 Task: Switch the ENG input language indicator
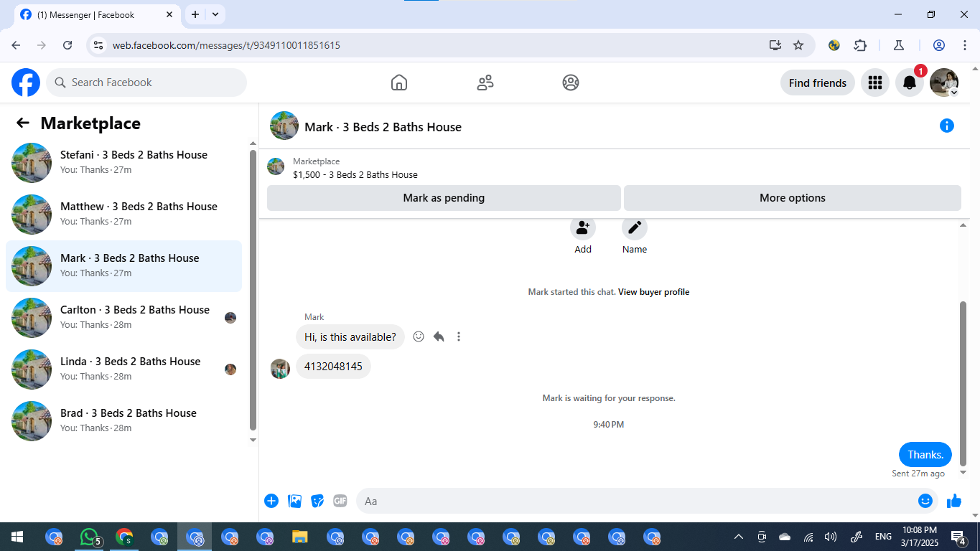[883, 537]
